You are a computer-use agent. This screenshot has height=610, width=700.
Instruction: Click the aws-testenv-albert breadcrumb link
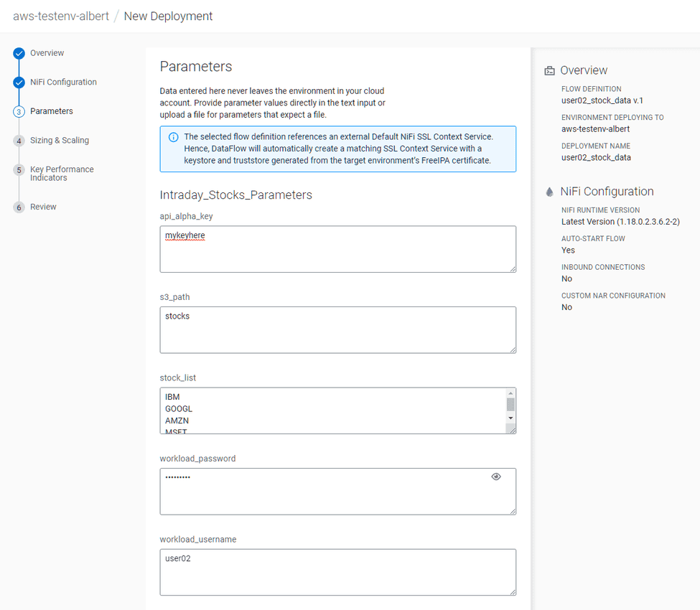[61, 15]
